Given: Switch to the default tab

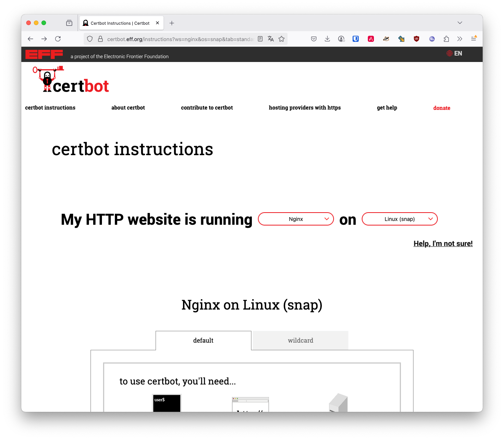Looking at the screenshot, I should [204, 340].
